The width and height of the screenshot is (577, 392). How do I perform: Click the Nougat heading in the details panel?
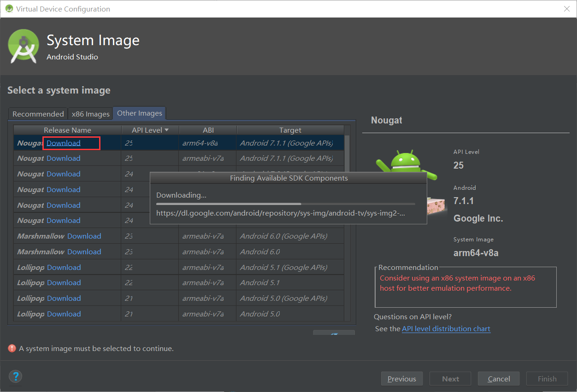click(386, 120)
